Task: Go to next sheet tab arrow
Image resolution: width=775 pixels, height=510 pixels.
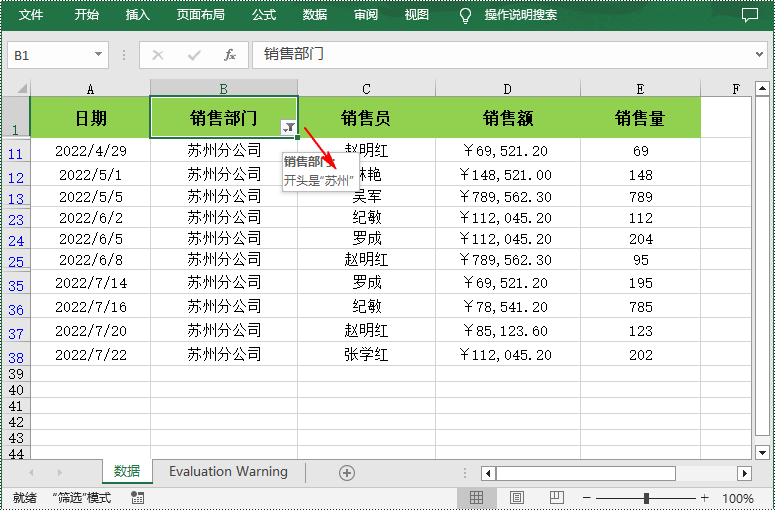Action: pos(59,473)
